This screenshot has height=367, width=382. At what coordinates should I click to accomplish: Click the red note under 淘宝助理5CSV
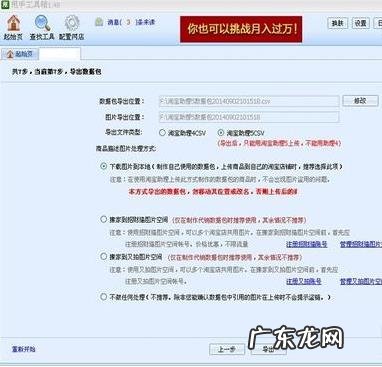(x=279, y=144)
